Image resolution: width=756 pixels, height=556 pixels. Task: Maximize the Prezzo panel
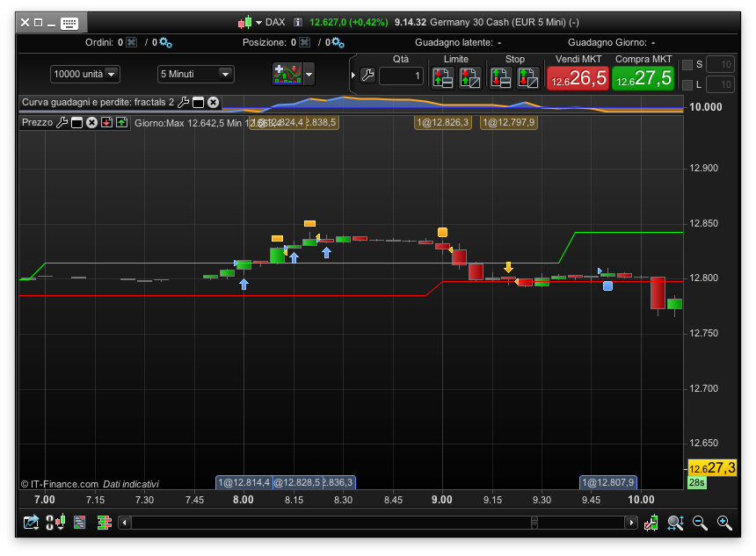(x=76, y=123)
